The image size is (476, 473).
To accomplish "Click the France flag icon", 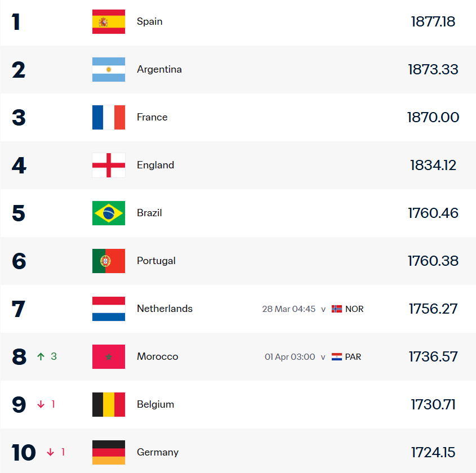I will click(x=109, y=118).
